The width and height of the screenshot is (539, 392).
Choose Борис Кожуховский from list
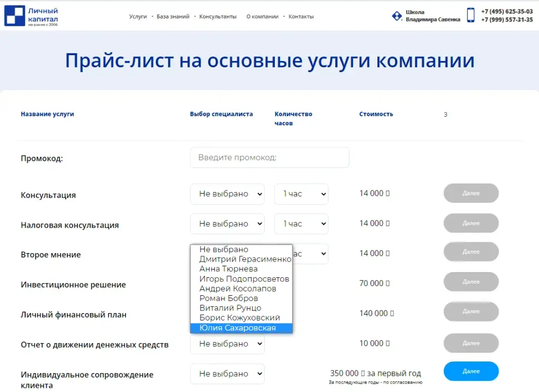[x=241, y=318]
